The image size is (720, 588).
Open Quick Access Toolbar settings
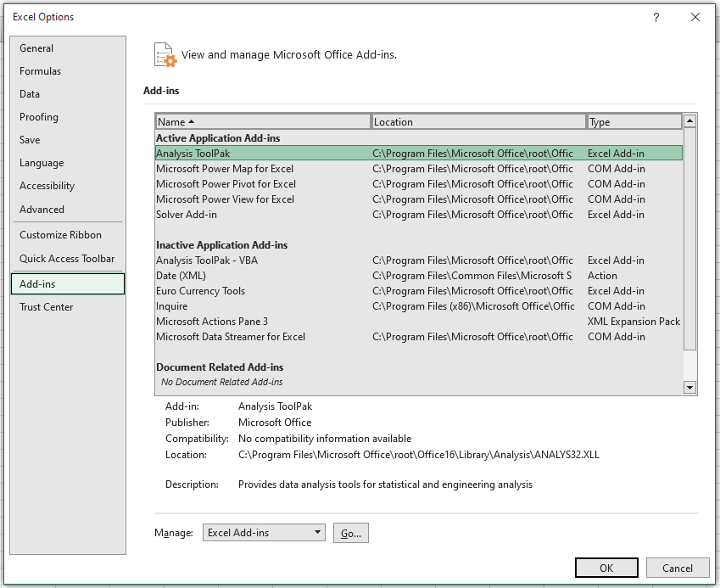click(x=67, y=259)
